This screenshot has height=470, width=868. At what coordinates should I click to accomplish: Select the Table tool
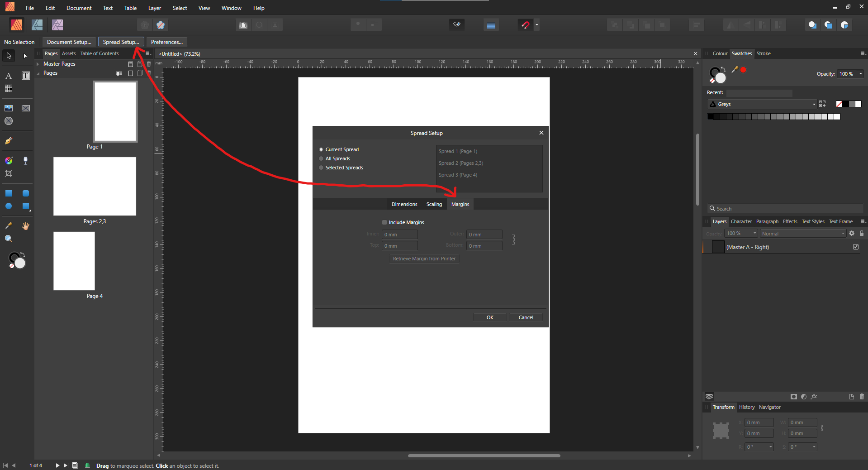point(9,88)
